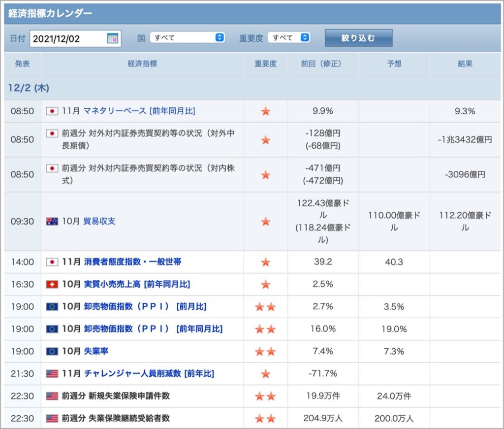
Task: Click the importance star for マネタリーベース
Action: (265, 111)
